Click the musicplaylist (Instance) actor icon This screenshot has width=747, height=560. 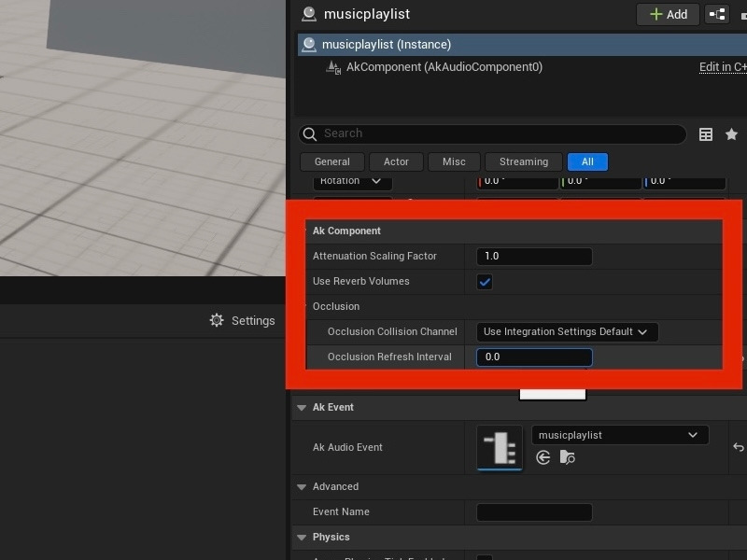point(309,45)
